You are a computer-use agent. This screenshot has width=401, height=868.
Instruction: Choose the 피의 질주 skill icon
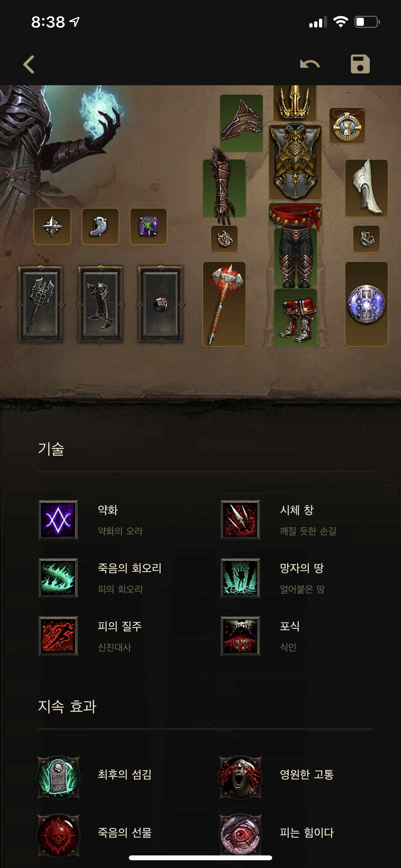click(x=58, y=636)
